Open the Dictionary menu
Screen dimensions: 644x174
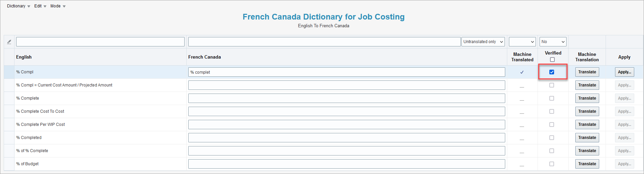19,6
